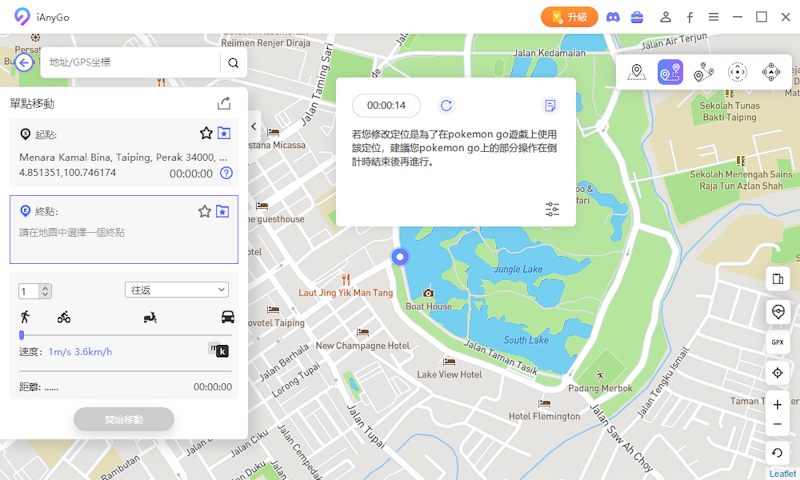Click the iAnyGo app logo
The image size is (800, 480).
22,17
